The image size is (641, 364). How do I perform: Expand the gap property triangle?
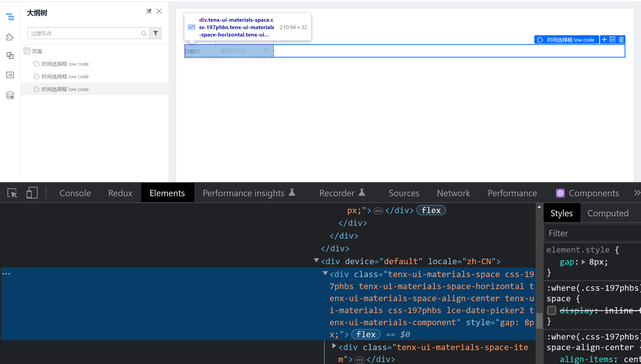tap(583, 262)
